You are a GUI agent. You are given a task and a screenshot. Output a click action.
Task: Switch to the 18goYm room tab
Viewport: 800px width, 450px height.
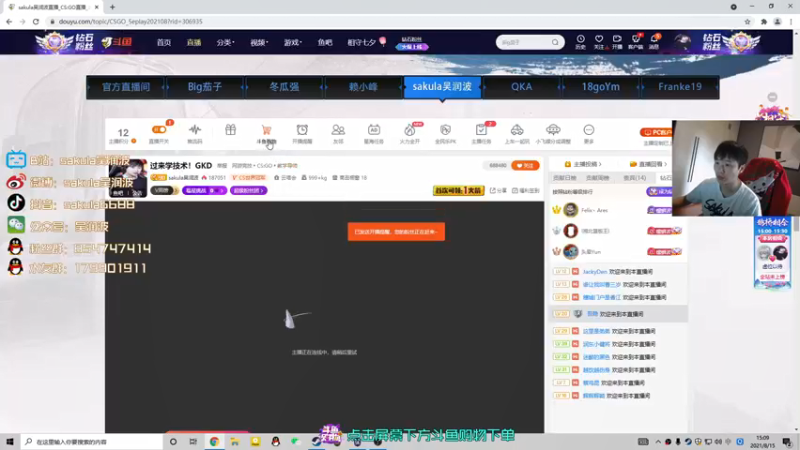(601, 87)
